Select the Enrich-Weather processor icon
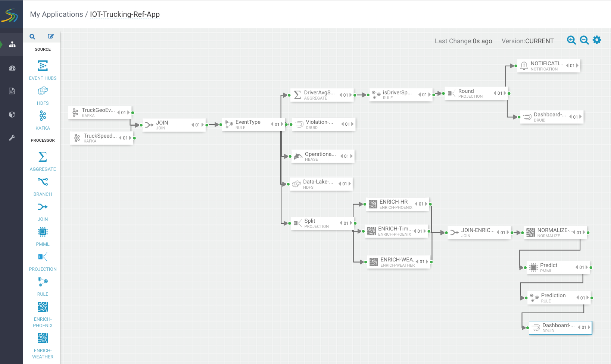611x364 pixels. (43, 338)
